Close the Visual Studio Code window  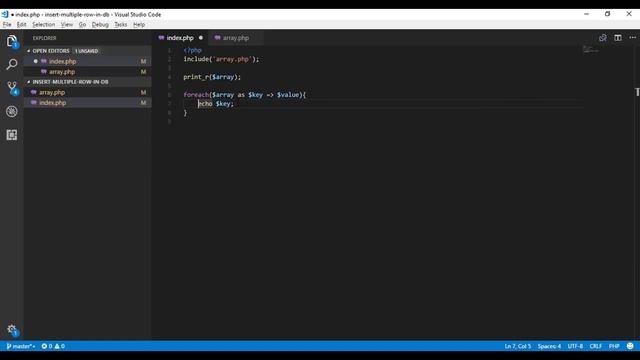pyautogui.click(x=629, y=14)
